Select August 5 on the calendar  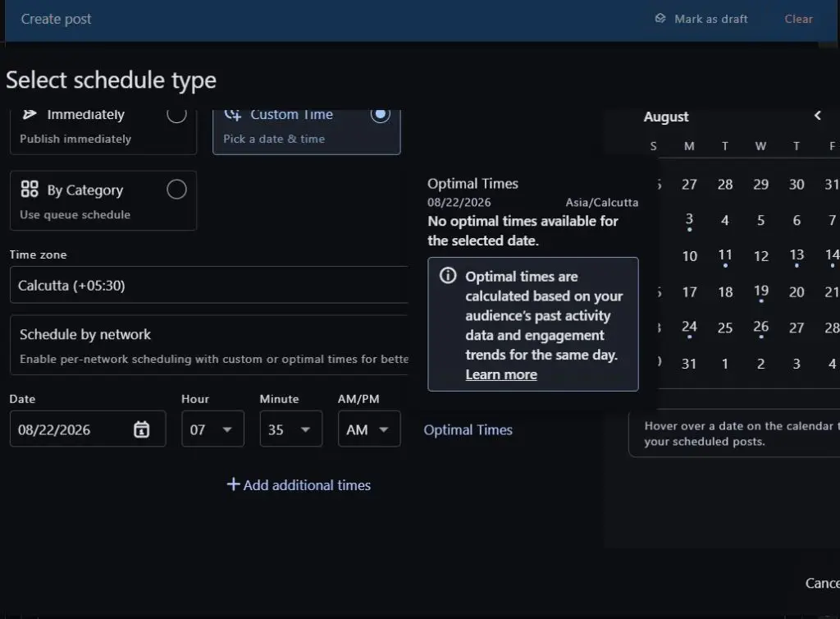[x=760, y=220]
